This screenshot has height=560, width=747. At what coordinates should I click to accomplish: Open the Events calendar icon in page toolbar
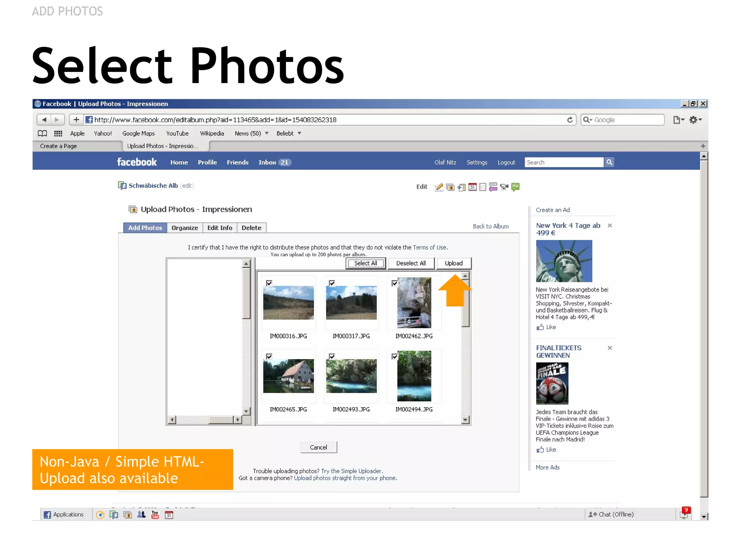472,187
